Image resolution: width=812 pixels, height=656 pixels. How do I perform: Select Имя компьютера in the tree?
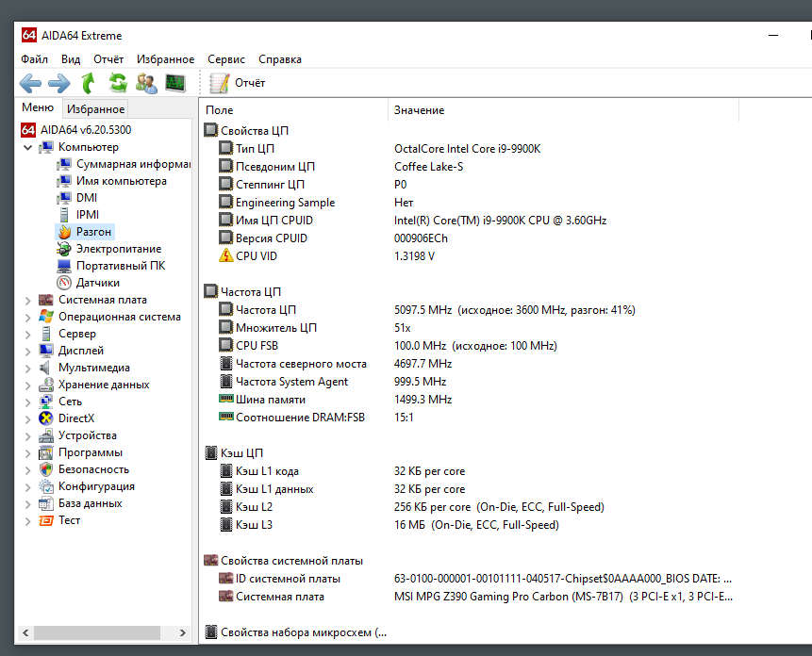[122, 181]
